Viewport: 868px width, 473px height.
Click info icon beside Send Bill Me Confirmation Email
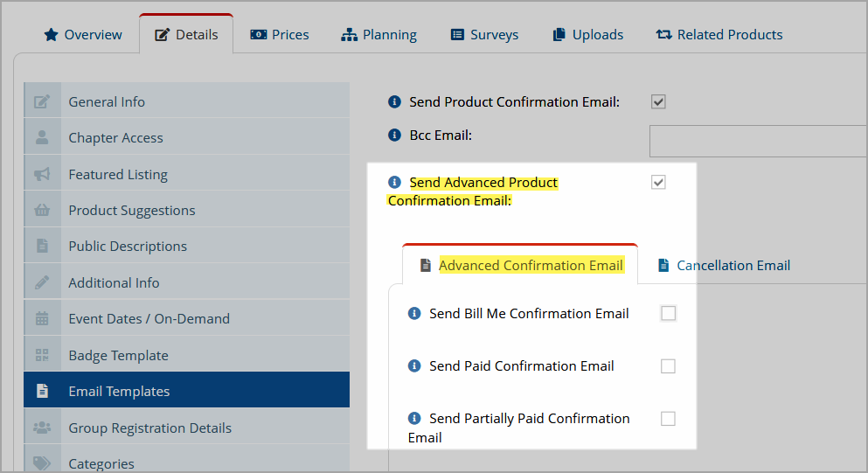click(x=414, y=314)
